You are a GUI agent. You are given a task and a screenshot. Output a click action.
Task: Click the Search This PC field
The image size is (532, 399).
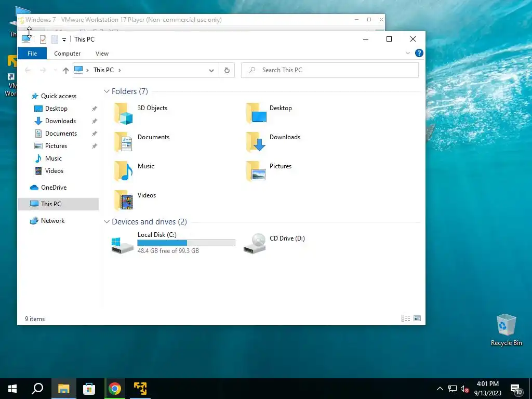tap(330, 70)
